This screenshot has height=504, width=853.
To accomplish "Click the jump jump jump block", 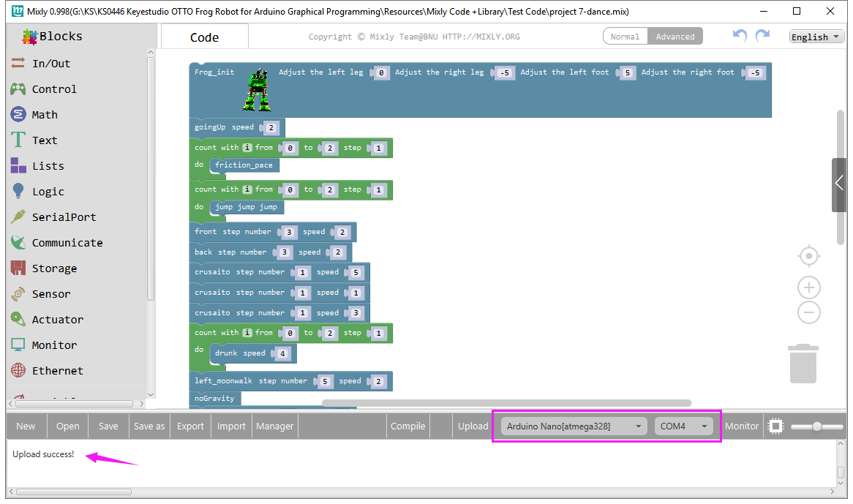I will [x=246, y=206].
